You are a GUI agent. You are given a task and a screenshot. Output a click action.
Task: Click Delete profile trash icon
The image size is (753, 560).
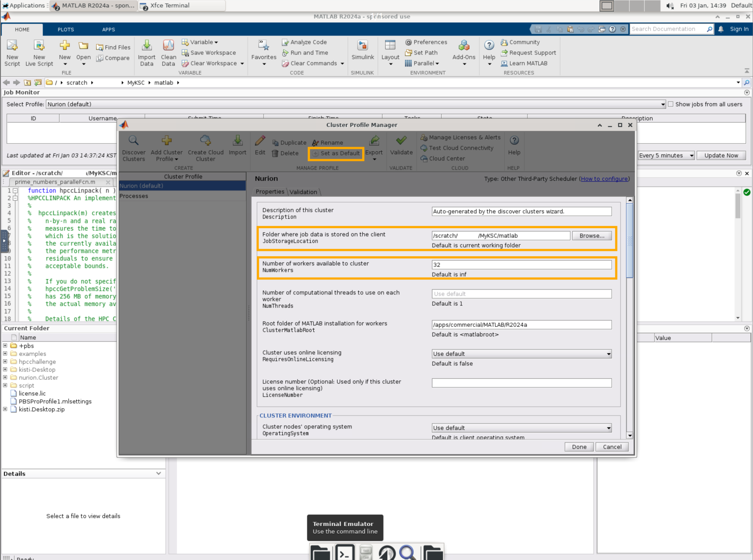(x=275, y=153)
